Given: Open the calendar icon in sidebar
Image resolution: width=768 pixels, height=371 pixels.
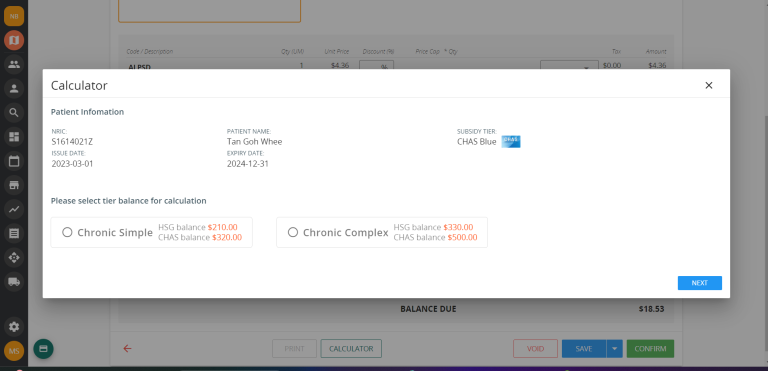Looking at the screenshot, I should click(14, 161).
